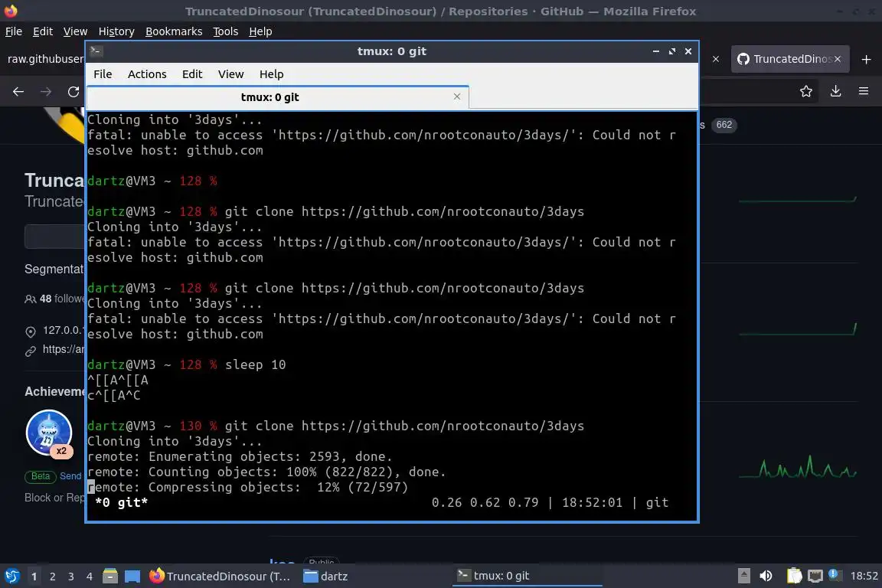Click the 'sleep 10' command text
The height and width of the screenshot is (588, 882).
tap(256, 364)
